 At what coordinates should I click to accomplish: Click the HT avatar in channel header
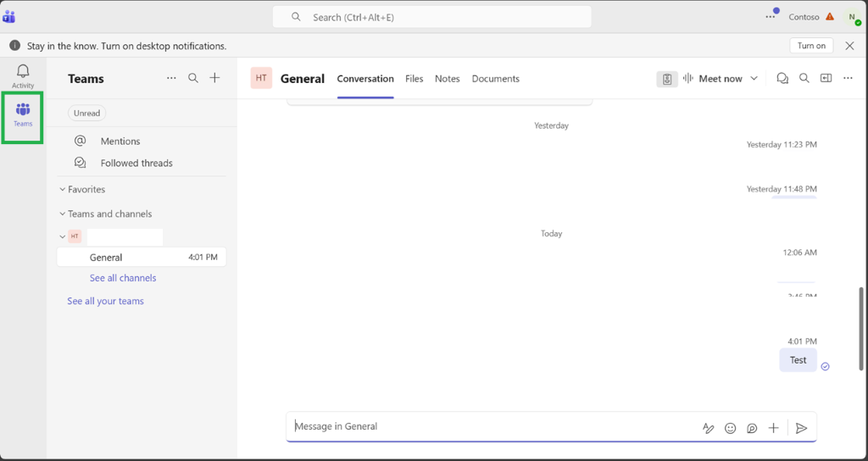[x=261, y=78]
